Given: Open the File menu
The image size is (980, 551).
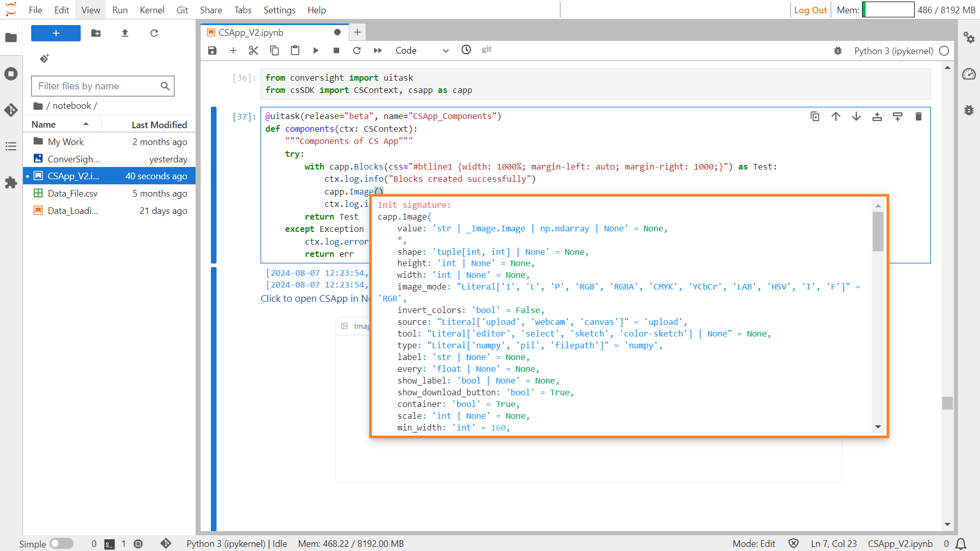Looking at the screenshot, I should (x=36, y=10).
